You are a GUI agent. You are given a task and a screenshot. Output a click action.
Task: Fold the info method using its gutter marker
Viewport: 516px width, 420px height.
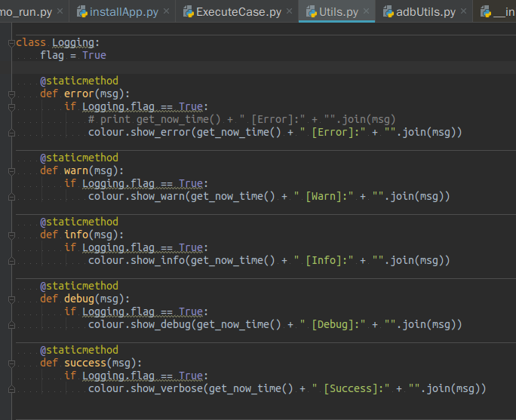coord(11,235)
